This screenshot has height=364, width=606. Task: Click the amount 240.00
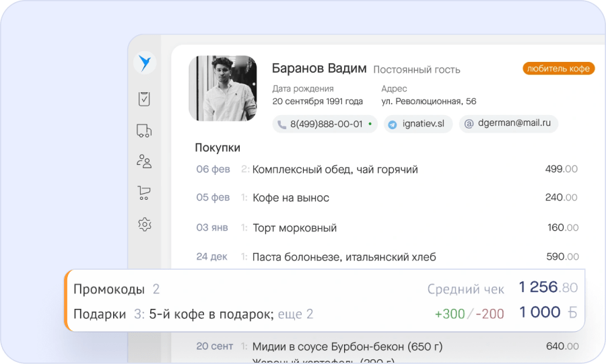[561, 197]
